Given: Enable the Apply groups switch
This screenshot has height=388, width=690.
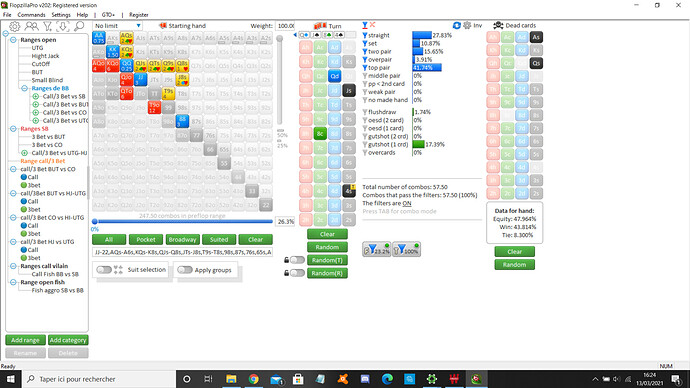Looking at the screenshot, I should [185, 270].
